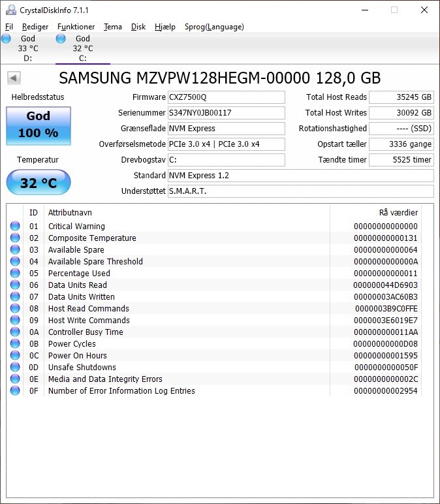The width and height of the screenshot is (440, 504).
Task: Click raw value 00000003AC60B3
Action: 386,296
